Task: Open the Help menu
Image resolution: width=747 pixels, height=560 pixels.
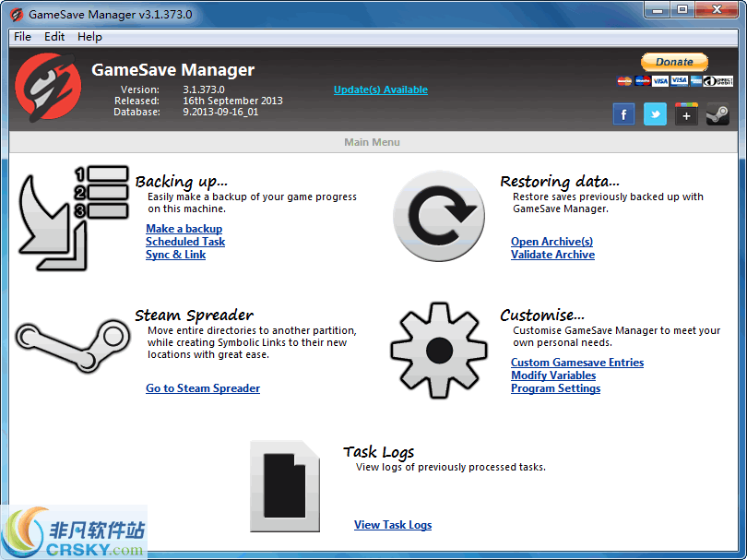Action: [x=89, y=37]
